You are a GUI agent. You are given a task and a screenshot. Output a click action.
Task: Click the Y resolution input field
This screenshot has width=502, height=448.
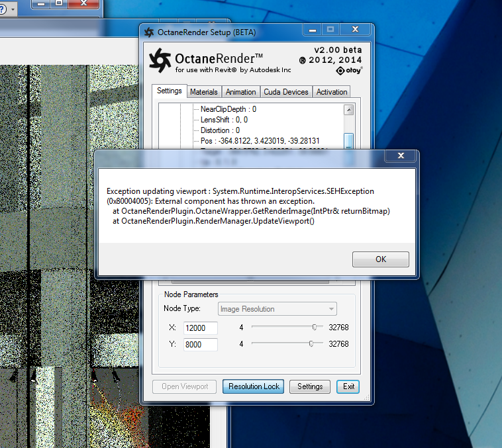point(201,345)
